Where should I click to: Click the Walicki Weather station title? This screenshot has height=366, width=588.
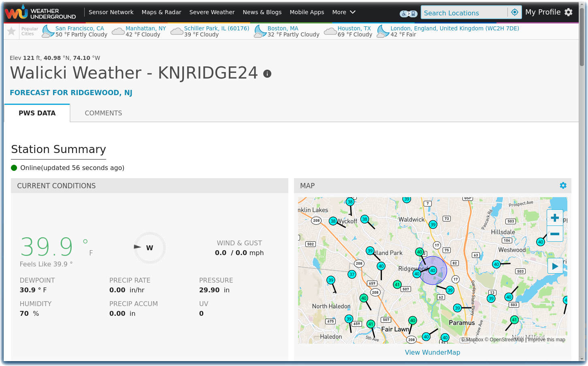tap(134, 73)
